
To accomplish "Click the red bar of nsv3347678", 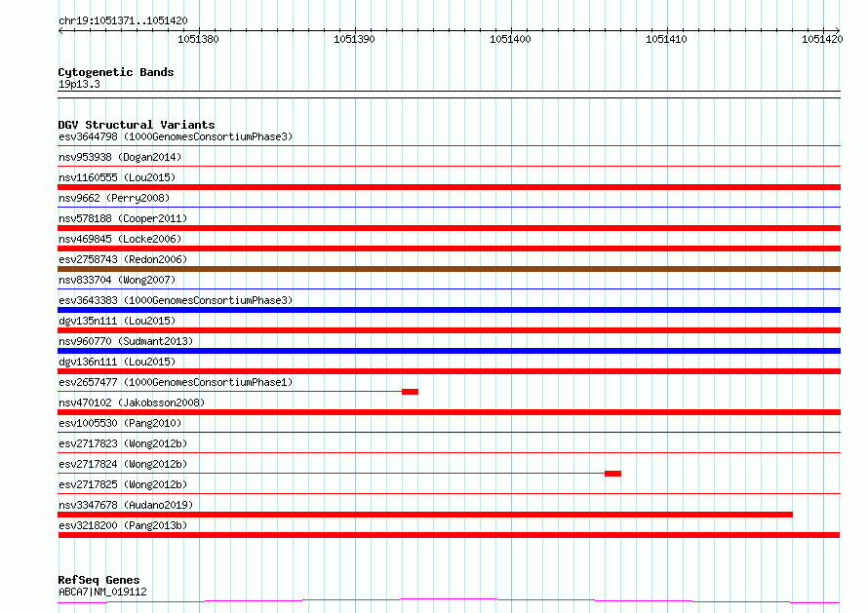I will 425,515.
